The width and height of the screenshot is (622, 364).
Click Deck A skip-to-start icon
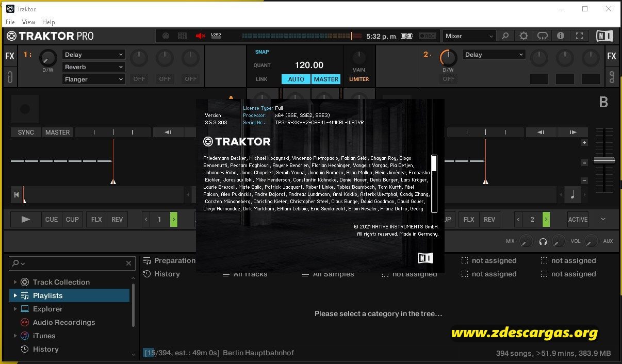click(x=17, y=195)
